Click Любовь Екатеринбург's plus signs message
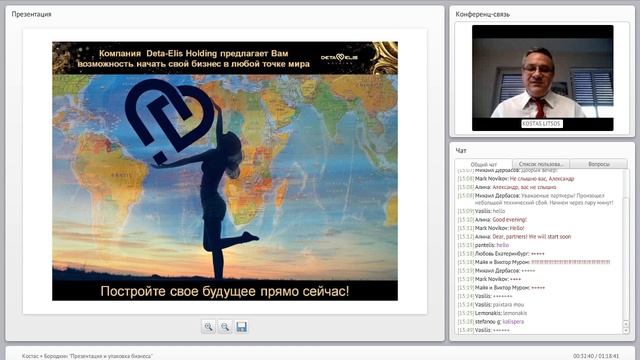Image resolution: width=640 pixels, height=360 pixels. 501,254
